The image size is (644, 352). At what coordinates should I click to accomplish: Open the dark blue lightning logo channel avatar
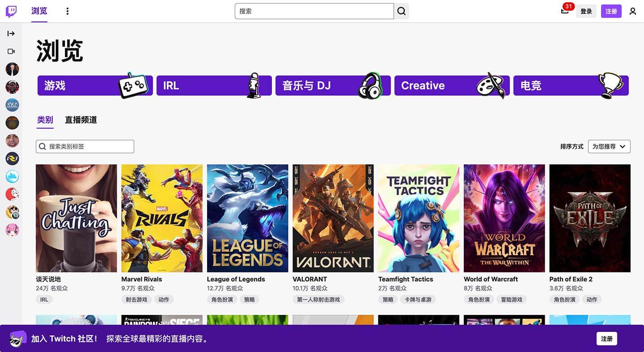tap(12, 159)
